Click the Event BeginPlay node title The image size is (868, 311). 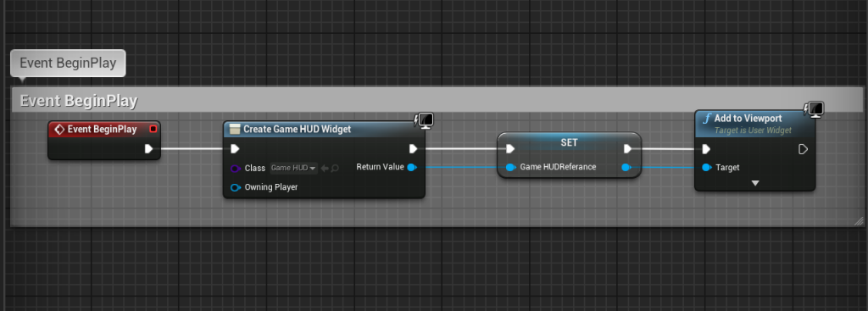[x=102, y=129]
